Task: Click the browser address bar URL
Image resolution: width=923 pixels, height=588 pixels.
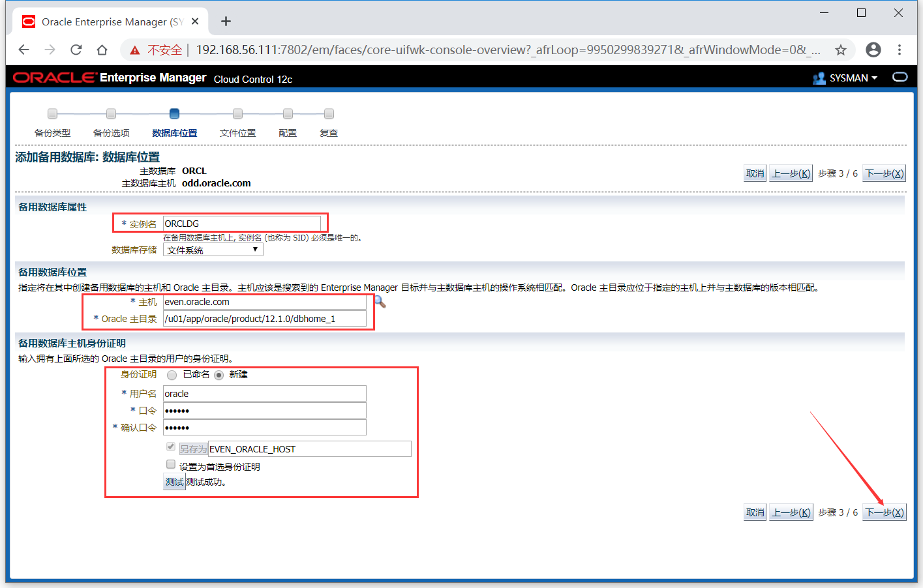Action: [x=508, y=50]
